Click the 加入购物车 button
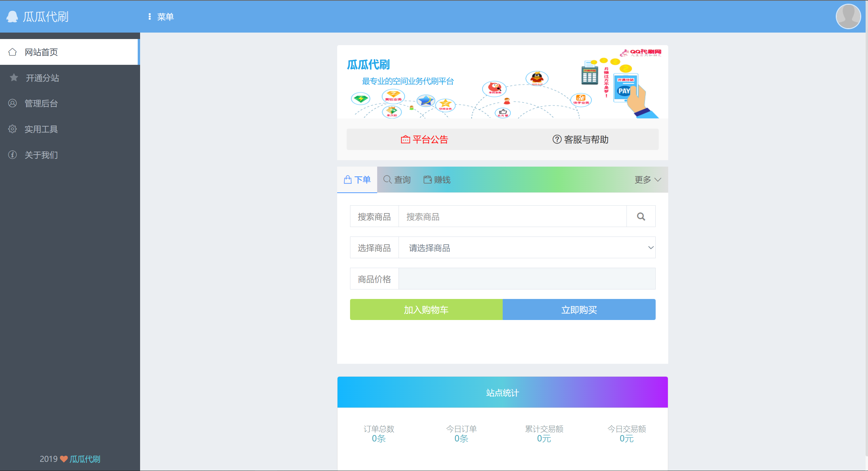Viewport: 868px width, 471px height. (426, 309)
